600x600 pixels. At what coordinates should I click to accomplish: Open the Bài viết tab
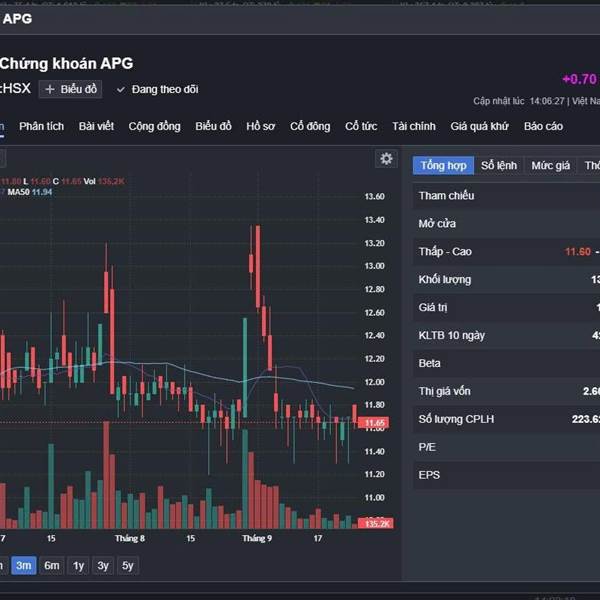[x=96, y=126]
